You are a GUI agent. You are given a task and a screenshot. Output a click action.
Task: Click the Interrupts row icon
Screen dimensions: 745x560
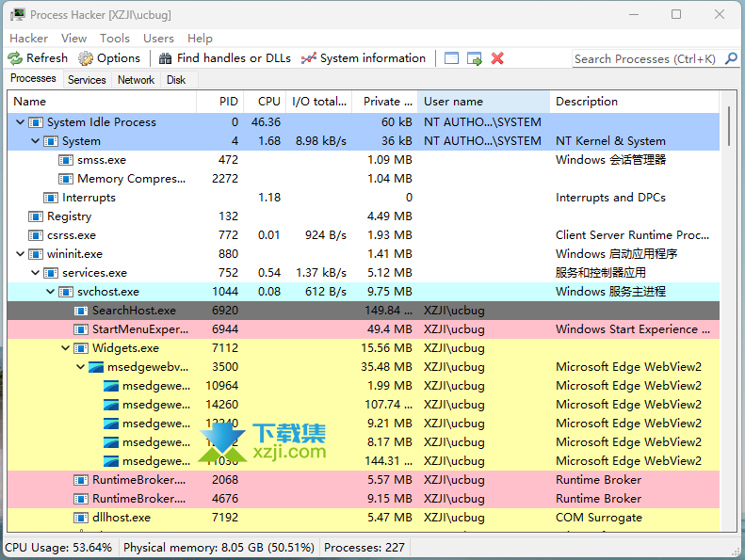tap(51, 198)
